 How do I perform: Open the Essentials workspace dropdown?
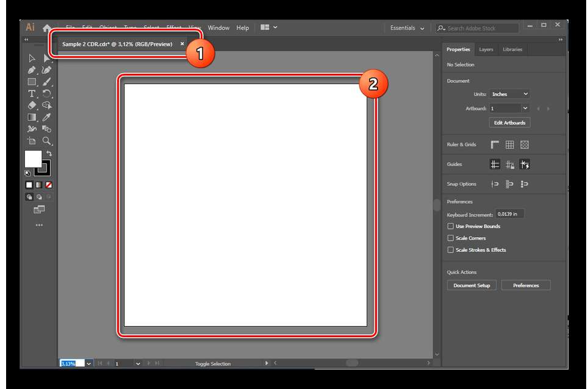(407, 28)
